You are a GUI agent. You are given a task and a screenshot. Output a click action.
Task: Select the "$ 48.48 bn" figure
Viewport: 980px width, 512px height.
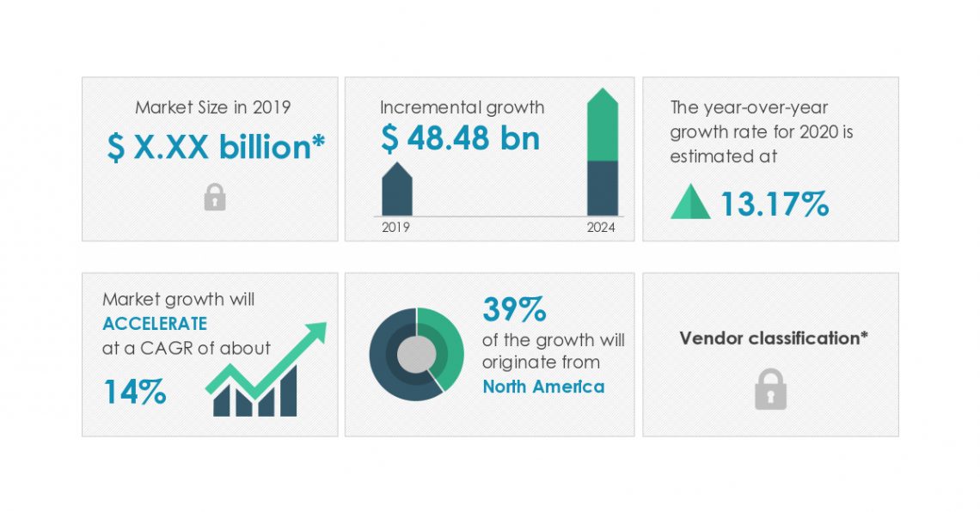click(460, 137)
